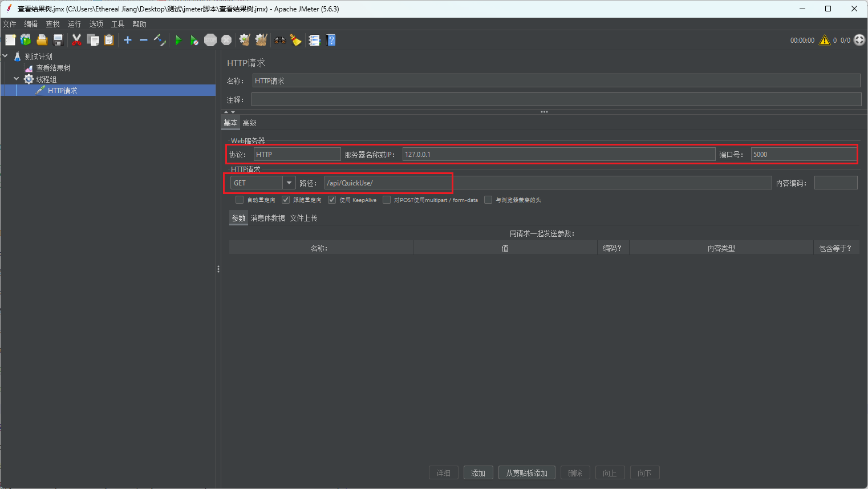Select the 查看结果树 listener node
Image resolution: width=868 pixels, height=489 pixels.
(53, 68)
